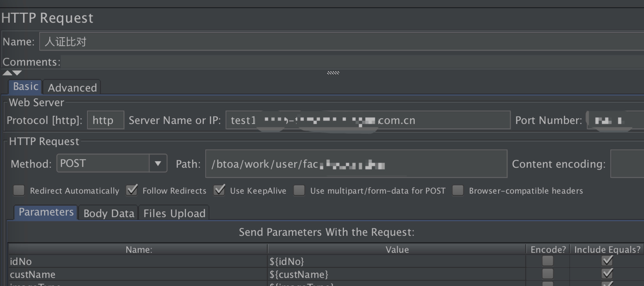Click the expand down arrow below Comments
644x286 pixels.
point(17,73)
